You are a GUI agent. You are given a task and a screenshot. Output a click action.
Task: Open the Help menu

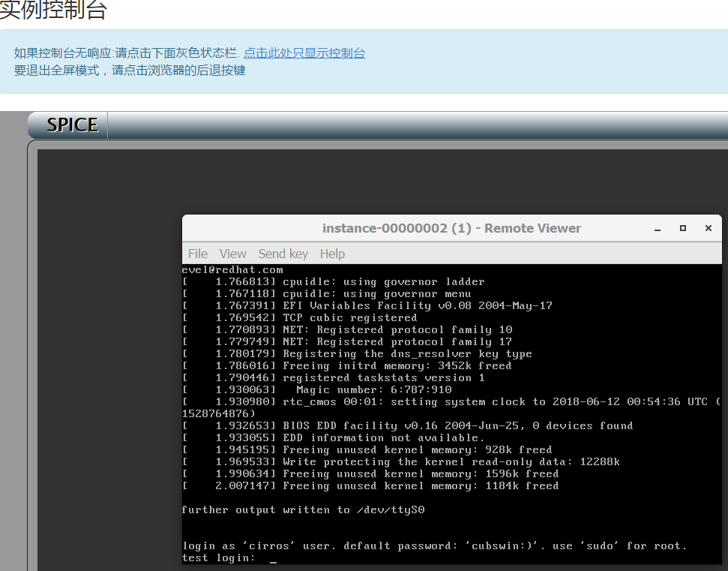tap(332, 254)
